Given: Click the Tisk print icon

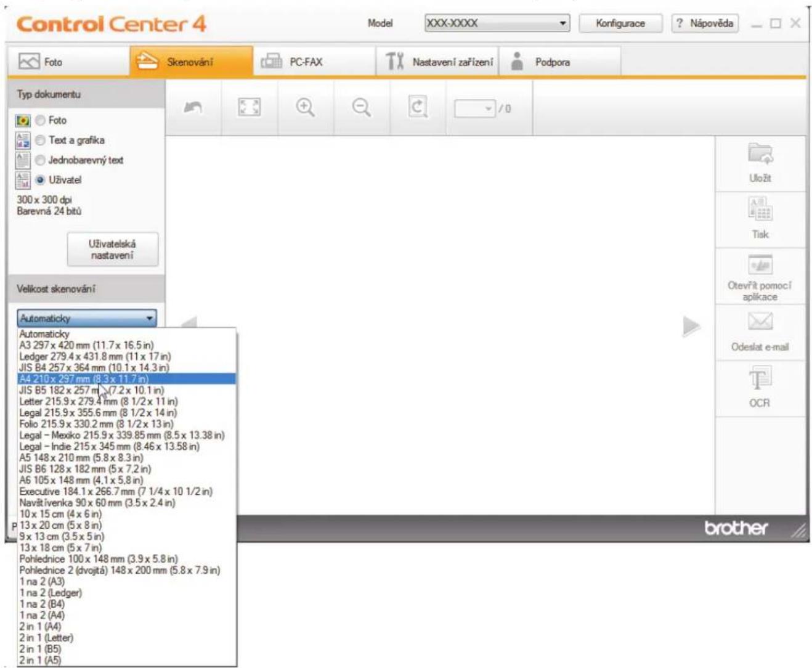Looking at the screenshot, I should click(760, 209).
